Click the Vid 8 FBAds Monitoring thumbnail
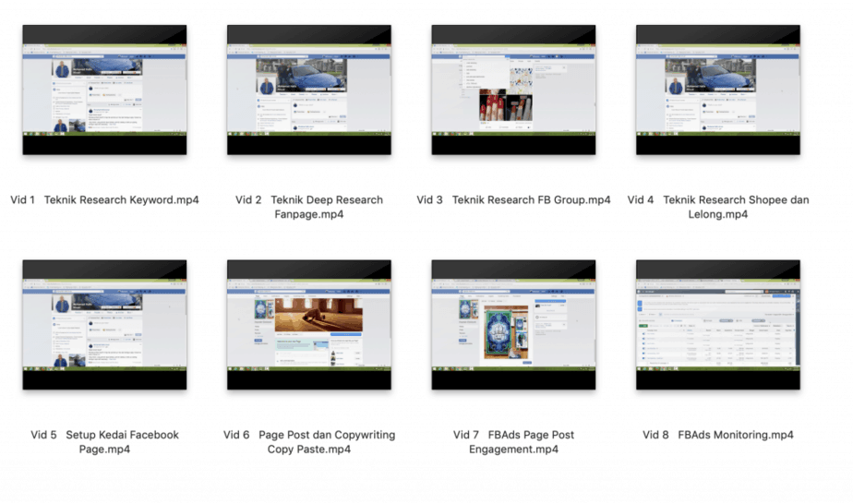Screen dimensions: 853x504 pos(717,324)
